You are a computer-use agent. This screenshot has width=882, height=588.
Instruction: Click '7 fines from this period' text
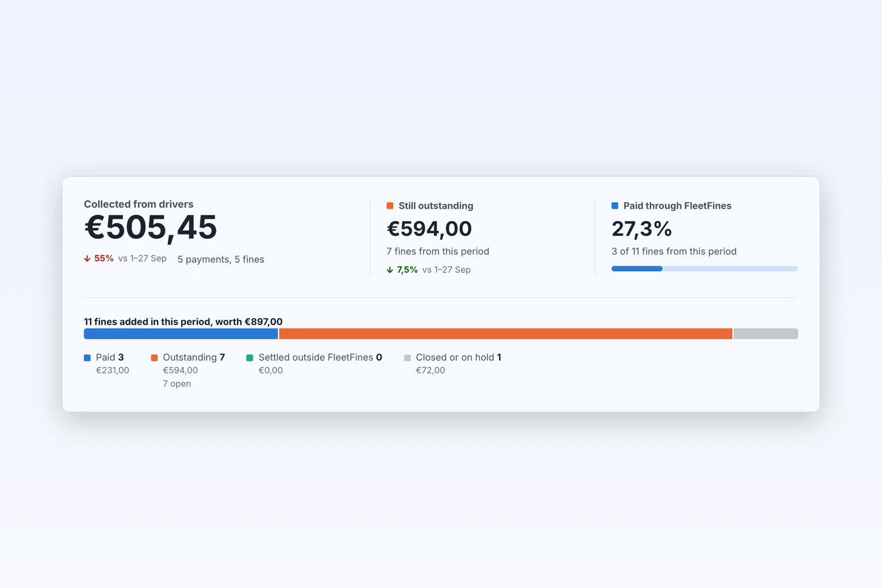pyautogui.click(x=438, y=251)
